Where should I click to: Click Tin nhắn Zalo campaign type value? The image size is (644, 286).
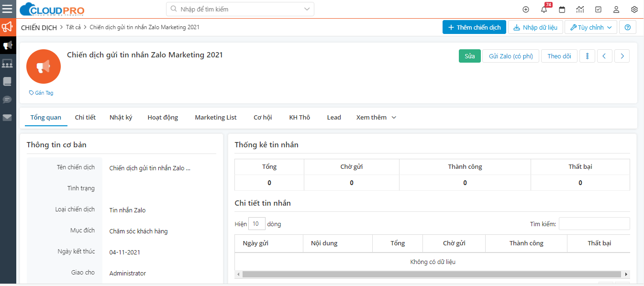(127, 210)
